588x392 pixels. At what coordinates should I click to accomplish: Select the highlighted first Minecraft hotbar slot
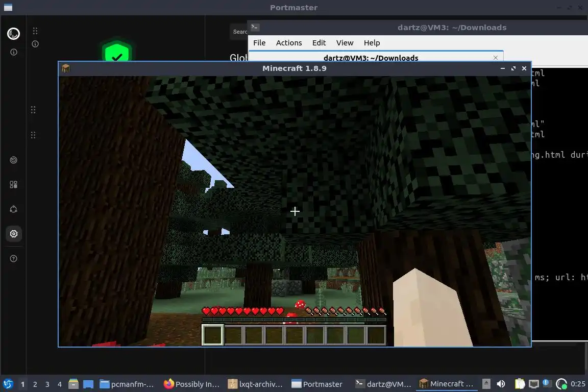click(213, 335)
